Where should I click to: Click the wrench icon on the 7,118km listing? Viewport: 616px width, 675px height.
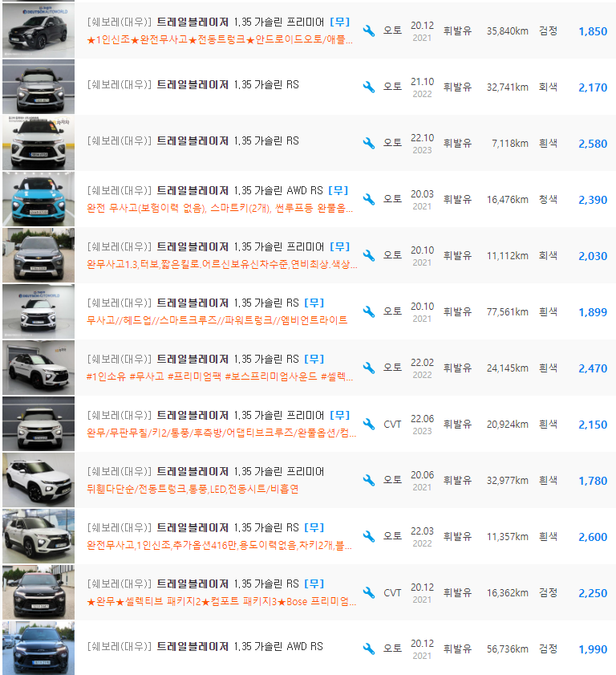(369, 144)
